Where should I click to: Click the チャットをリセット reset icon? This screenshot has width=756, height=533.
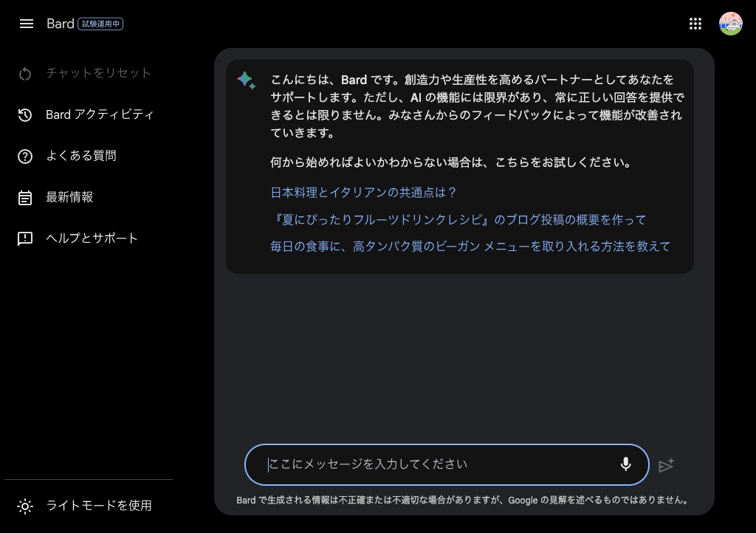[27, 73]
